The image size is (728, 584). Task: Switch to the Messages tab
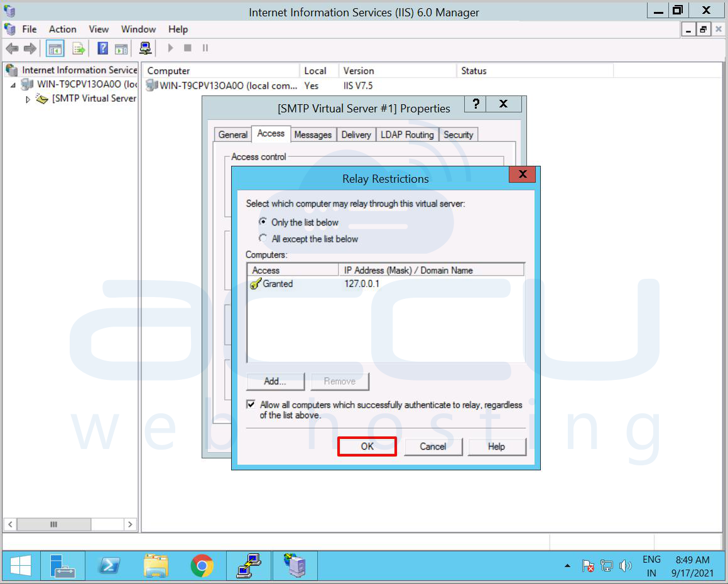coord(313,134)
